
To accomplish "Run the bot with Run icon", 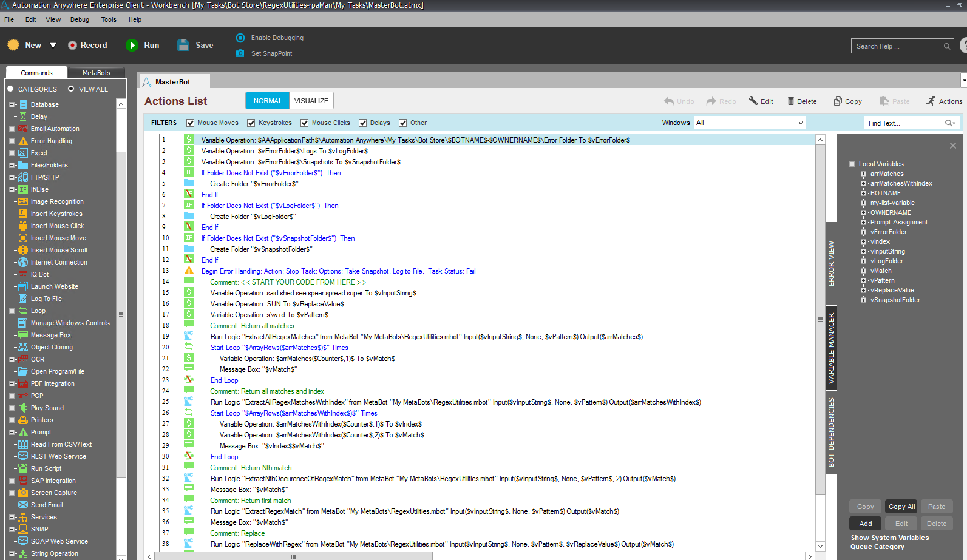I will click(x=132, y=45).
